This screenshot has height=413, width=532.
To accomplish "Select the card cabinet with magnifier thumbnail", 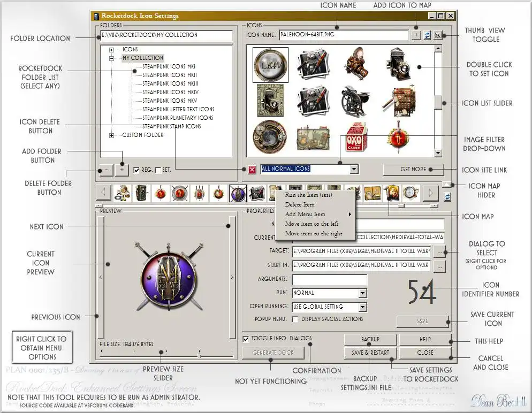I will [399, 102].
